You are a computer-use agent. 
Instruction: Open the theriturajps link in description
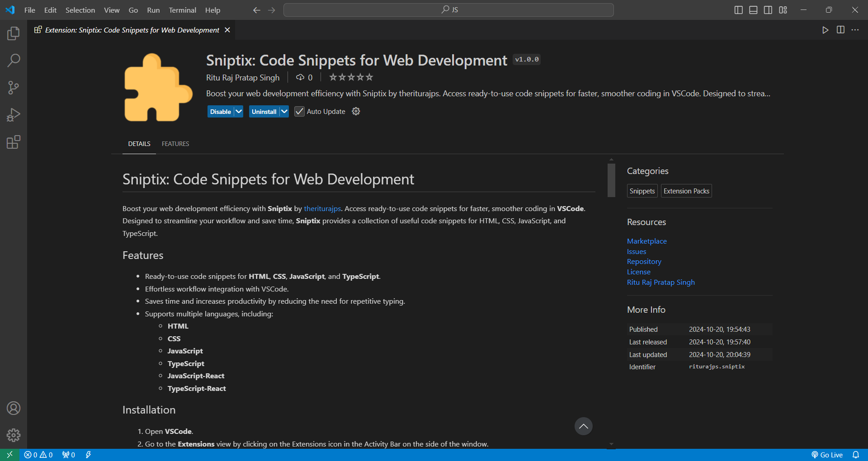coord(322,208)
